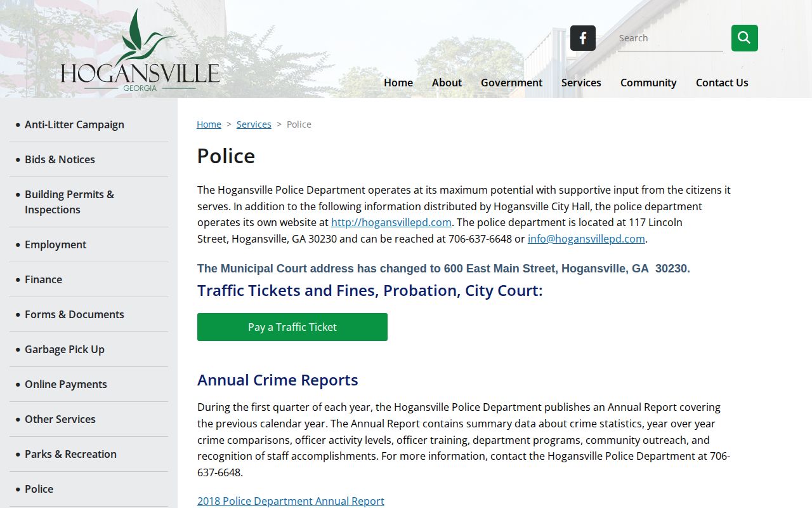
Task: Open the Facebook page icon
Action: 582,38
